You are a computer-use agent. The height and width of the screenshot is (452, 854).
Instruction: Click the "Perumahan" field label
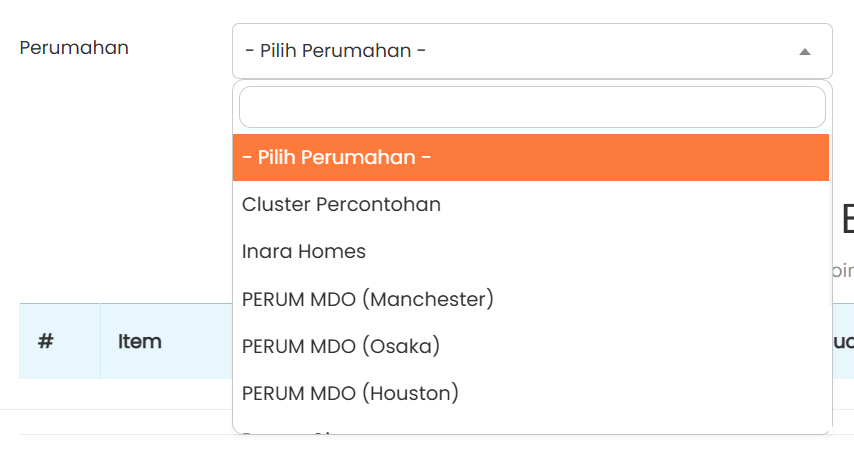tap(74, 47)
